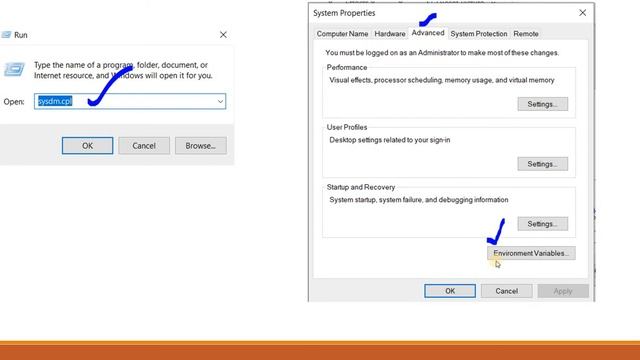This screenshot has height=360, width=640.
Task: Select the Advanced tab
Action: 428,33
